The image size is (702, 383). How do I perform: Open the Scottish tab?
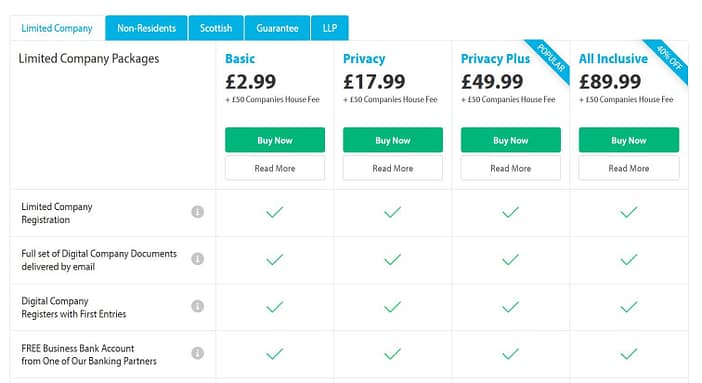216,28
